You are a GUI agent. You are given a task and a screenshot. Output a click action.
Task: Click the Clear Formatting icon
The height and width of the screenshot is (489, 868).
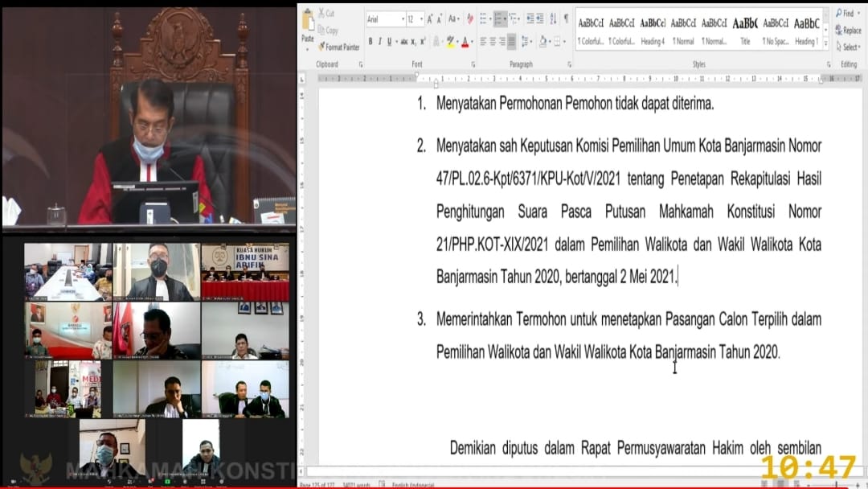click(469, 18)
